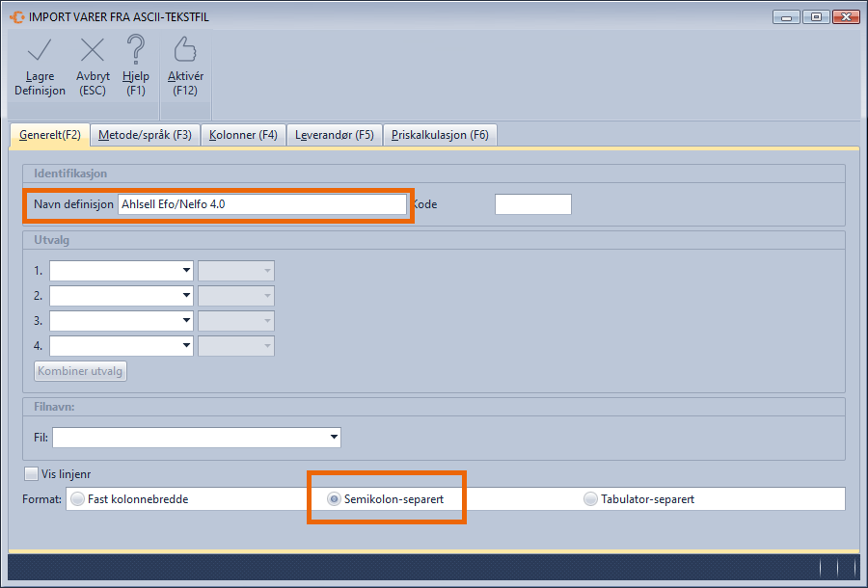This screenshot has height=588, width=868.
Task: Open the disabled secondary dropdown in row 2
Action: [236, 295]
